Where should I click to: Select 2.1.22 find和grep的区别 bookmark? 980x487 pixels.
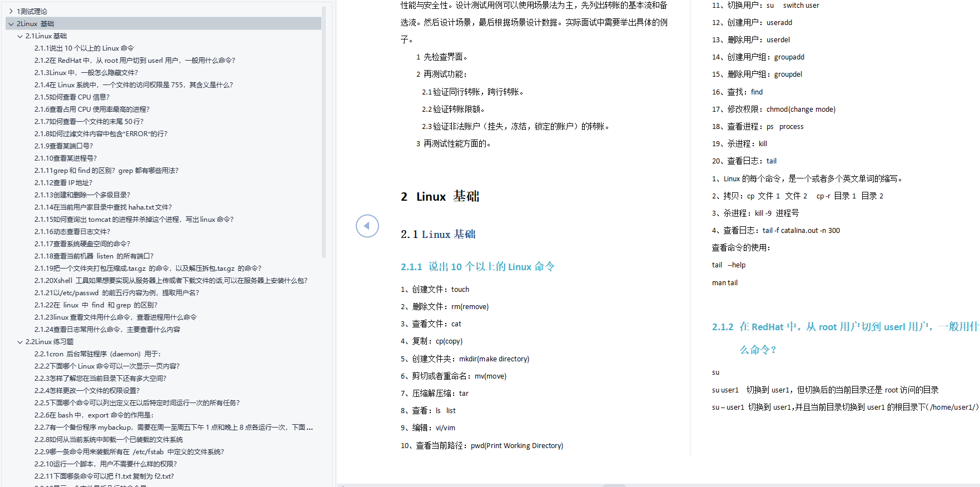(96, 305)
